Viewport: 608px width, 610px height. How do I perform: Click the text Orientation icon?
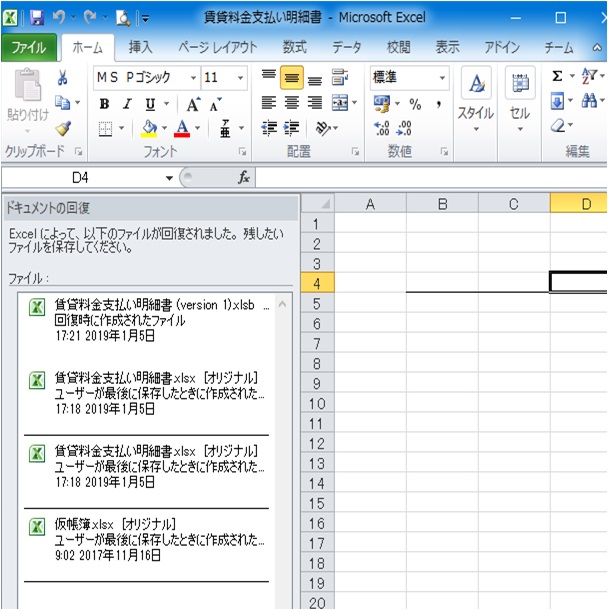coord(323,128)
